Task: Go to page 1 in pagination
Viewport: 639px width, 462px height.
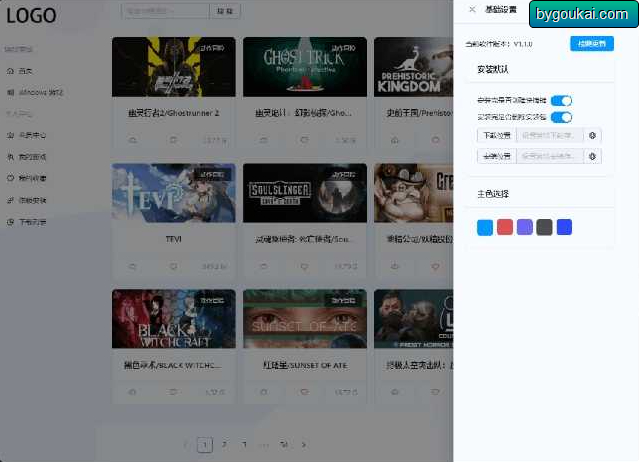Action: point(205,444)
